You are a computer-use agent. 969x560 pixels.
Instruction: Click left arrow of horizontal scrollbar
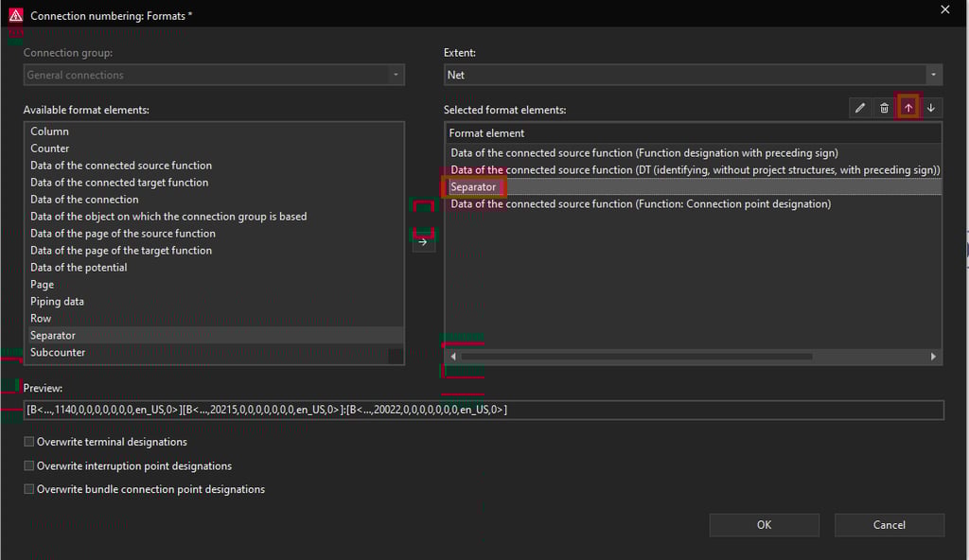pyautogui.click(x=453, y=357)
